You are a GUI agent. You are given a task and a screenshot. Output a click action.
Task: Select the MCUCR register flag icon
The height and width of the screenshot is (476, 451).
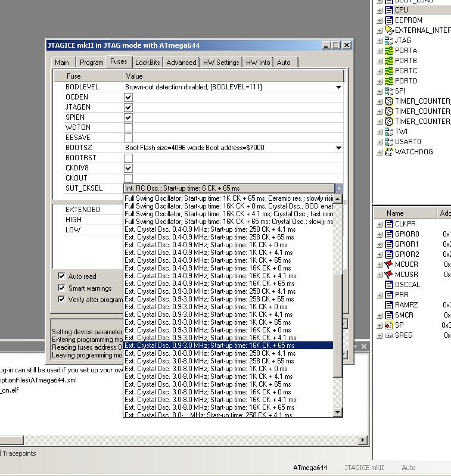(x=389, y=265)
